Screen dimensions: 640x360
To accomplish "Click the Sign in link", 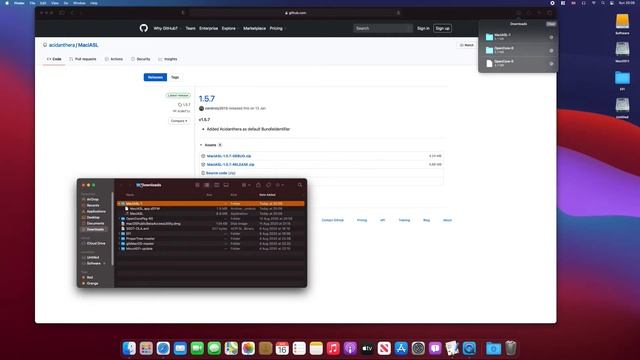I will (x=423, y=28).
